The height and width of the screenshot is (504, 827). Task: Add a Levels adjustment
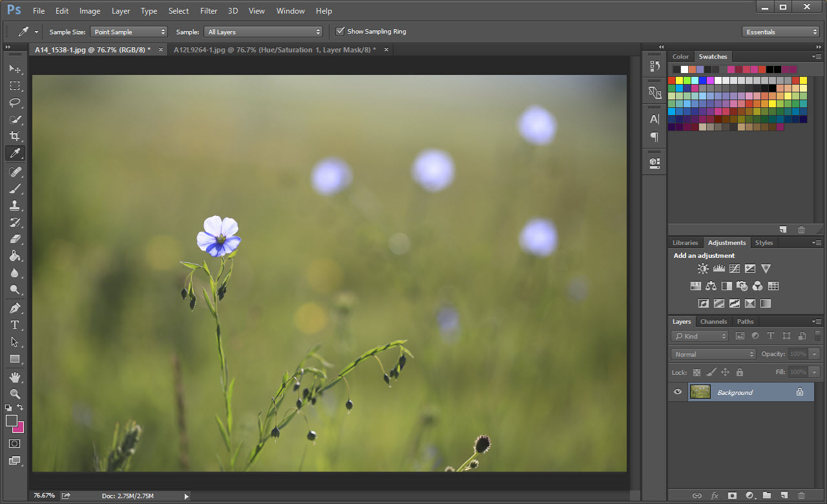[x=718, y=269]
